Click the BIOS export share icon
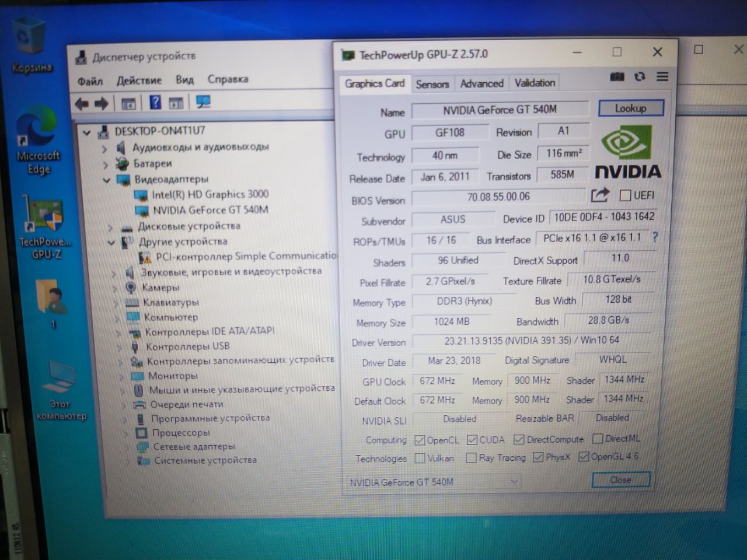747x560 pixels. pos(599,195)
